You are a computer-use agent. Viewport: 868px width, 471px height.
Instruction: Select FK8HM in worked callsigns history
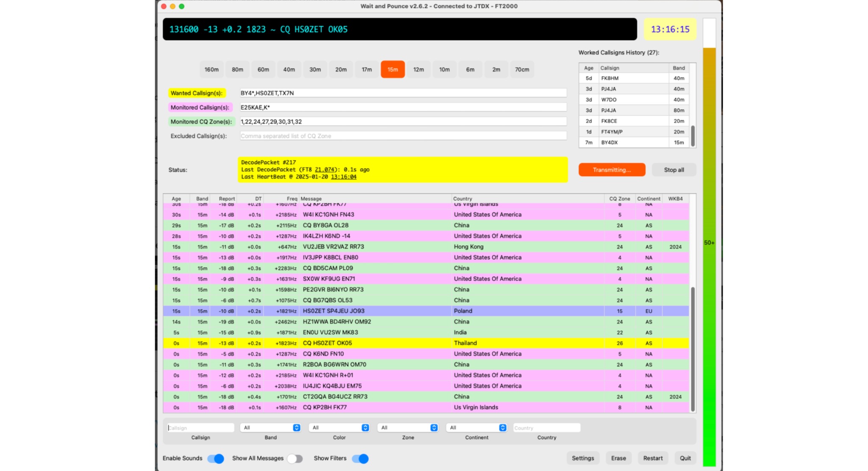pyautogui.click(x=634, y=78)
